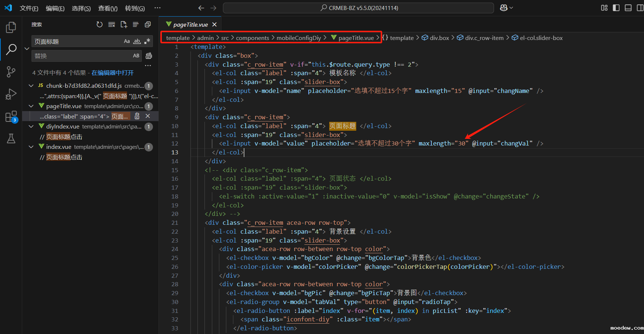The height and width of the screenshot is (334, 644).
Task: Clear search results in search panel
Action: (x=111, y=24)
